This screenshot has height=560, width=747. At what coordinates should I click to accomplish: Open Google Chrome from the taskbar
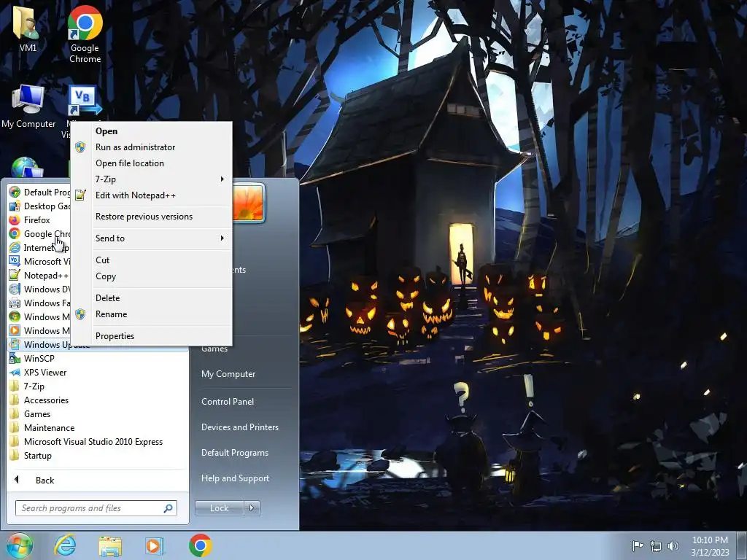200,545
